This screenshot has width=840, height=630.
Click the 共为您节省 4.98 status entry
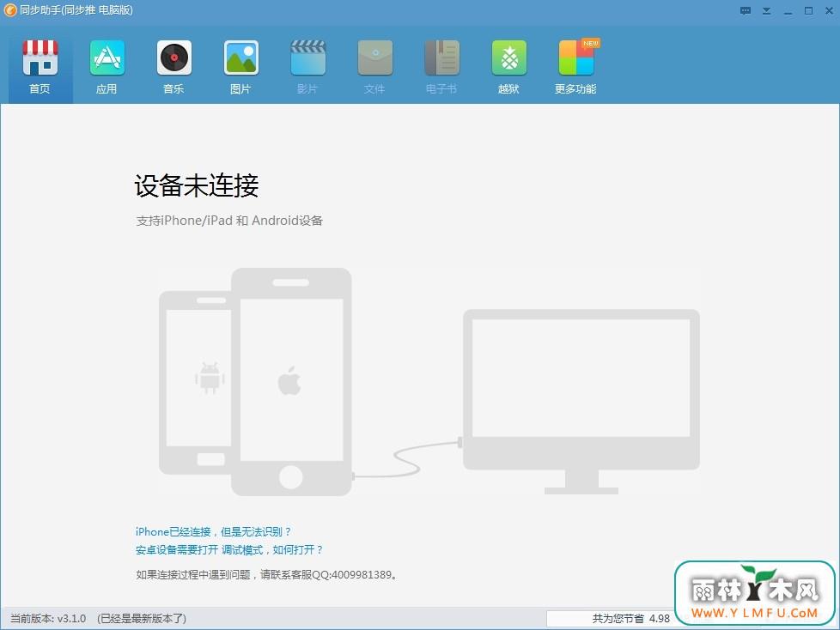[630, 618]
